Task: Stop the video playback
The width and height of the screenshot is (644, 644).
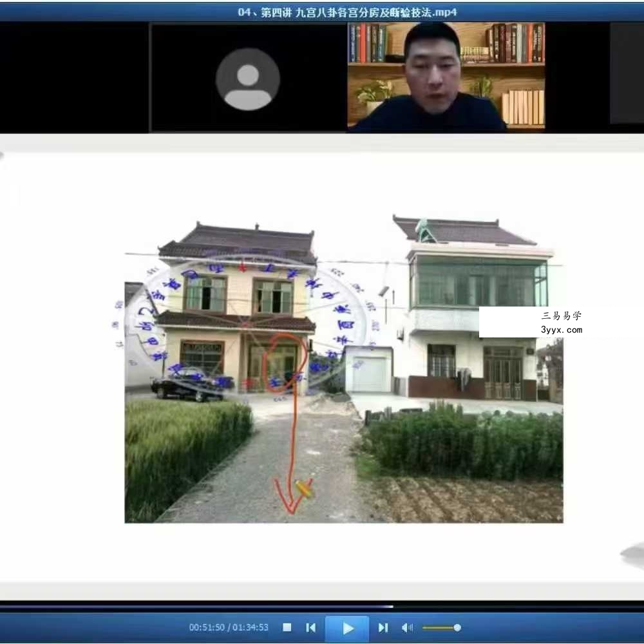Action: point(287,627)
